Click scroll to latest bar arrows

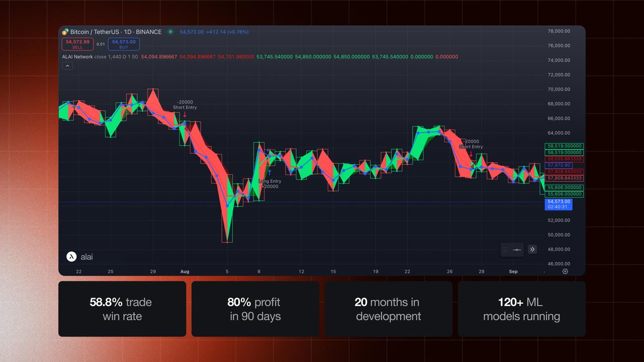click(x=532, y=249)
